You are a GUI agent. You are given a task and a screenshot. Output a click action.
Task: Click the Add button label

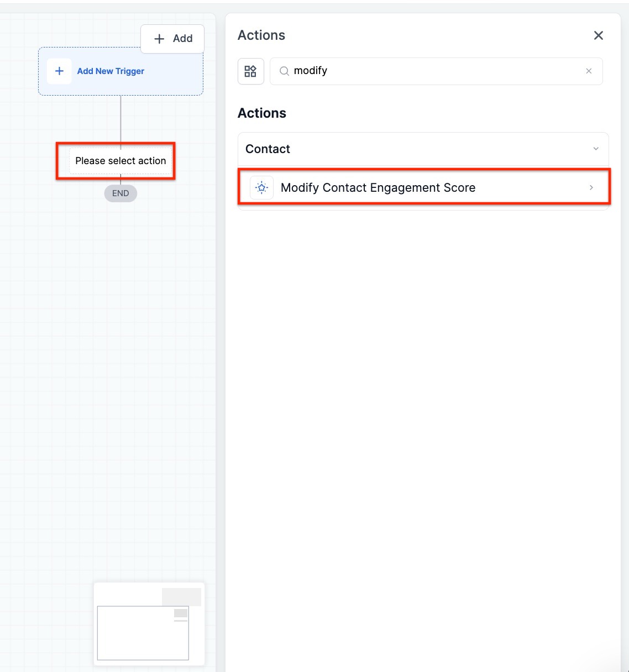[x=183, y=39]
